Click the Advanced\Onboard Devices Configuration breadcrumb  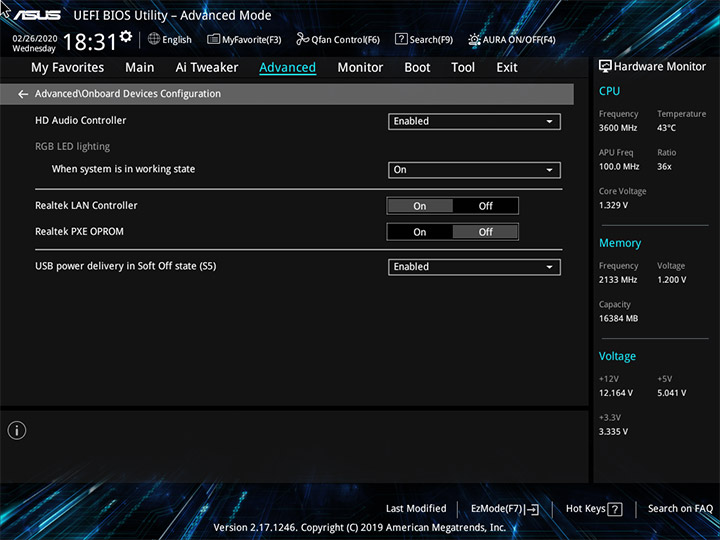(x=128, y=94)
